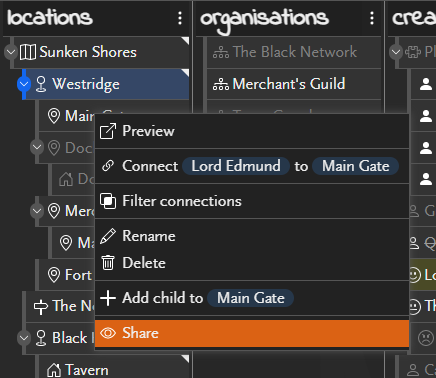Click the eye icon on the Share entry
The image size is (436, 378).
pyautogui.click(x=108, y=333)
